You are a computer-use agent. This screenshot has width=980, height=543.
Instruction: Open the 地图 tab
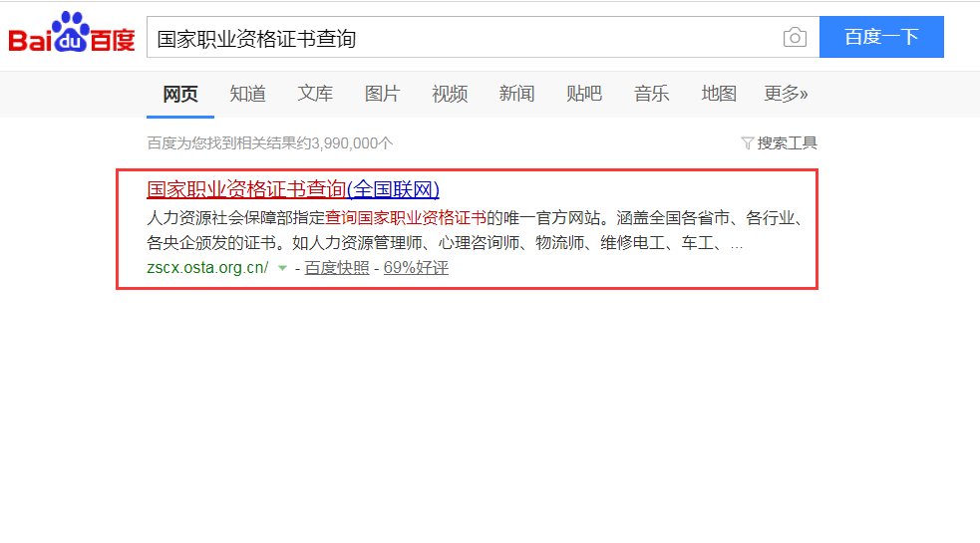tap(719, 94)
